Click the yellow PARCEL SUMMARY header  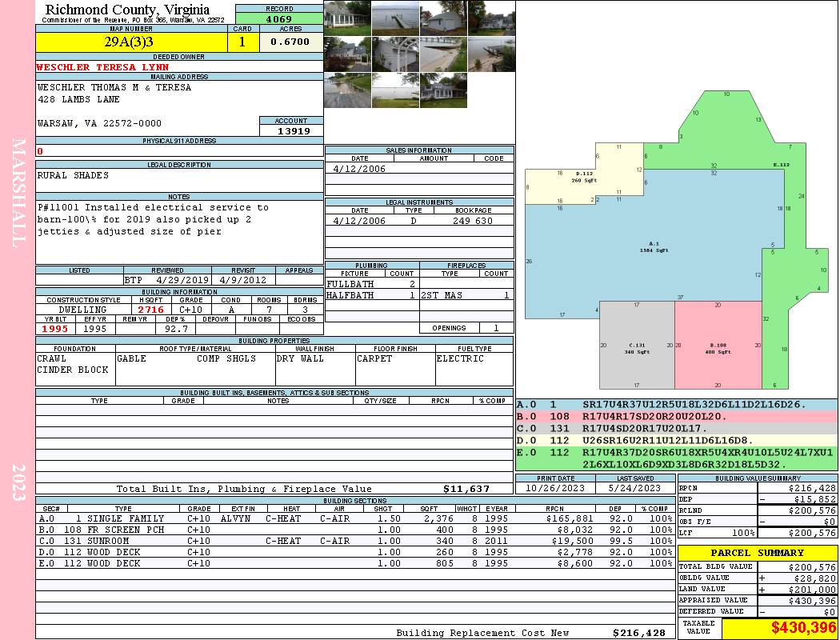click(x=758, y=553)
